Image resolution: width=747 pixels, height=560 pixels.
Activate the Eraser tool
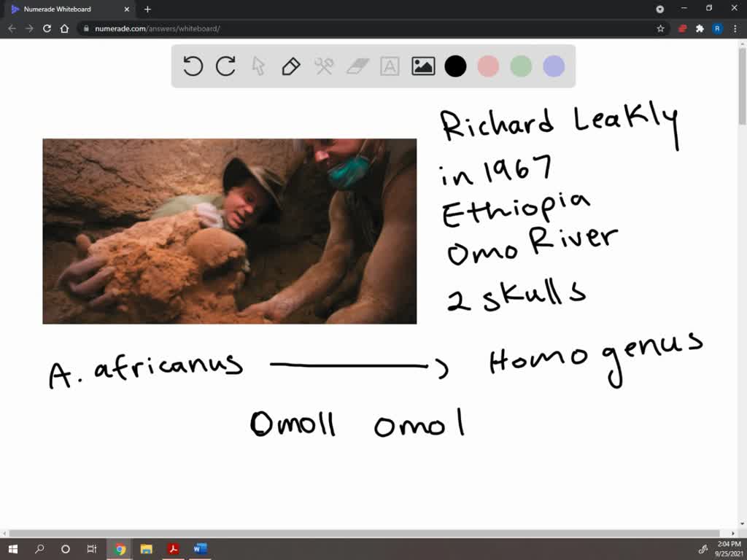(356, 66)
